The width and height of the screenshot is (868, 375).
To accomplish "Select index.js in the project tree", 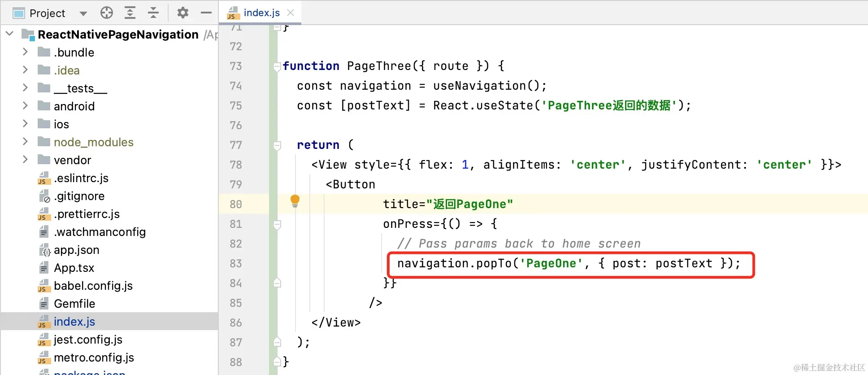I will pyautogui.click(x=74, y=322).
